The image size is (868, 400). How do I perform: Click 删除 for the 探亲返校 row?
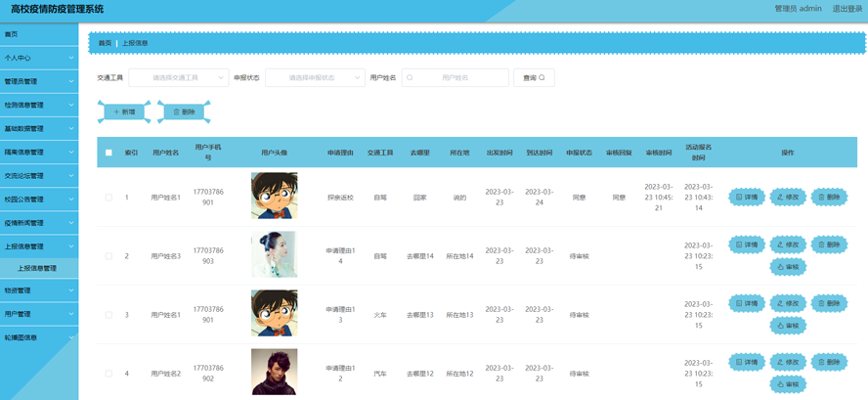coord(829,197)
